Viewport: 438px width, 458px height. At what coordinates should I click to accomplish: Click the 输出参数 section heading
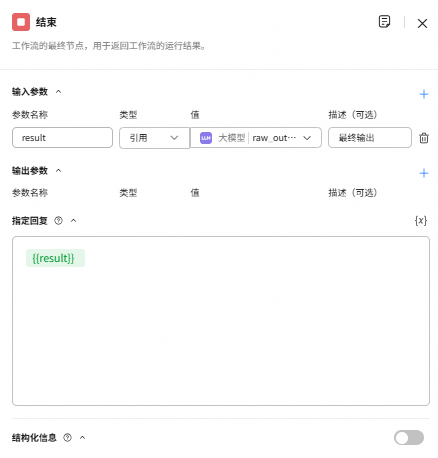tap(30, 170)
